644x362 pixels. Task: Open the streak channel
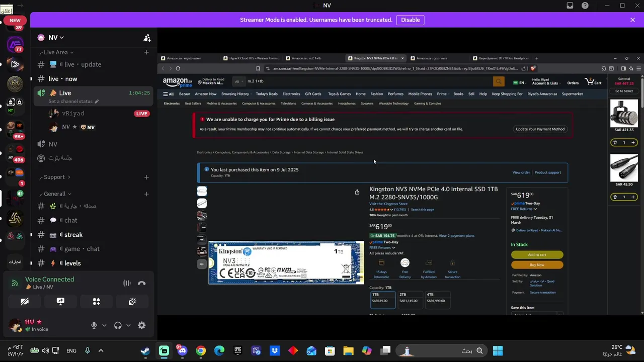pos(94,235)
